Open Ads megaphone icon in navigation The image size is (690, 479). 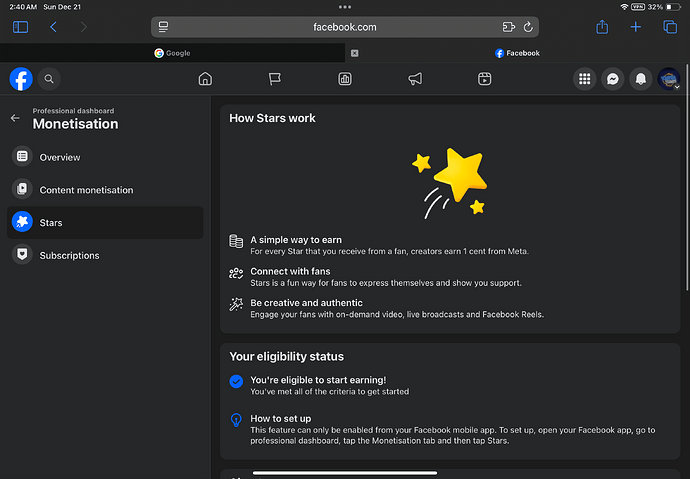pyautogui.click(x=415, y=79)
